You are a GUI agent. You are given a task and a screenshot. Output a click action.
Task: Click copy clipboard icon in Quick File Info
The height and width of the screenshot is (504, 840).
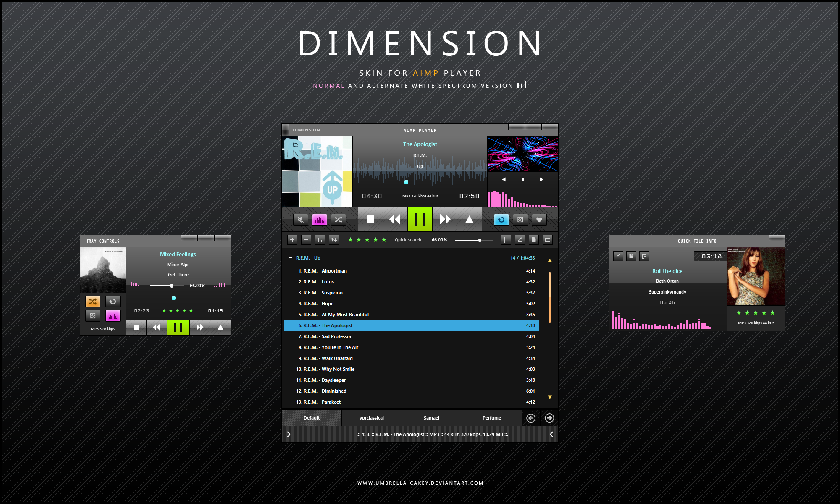[x=644, y=256]
